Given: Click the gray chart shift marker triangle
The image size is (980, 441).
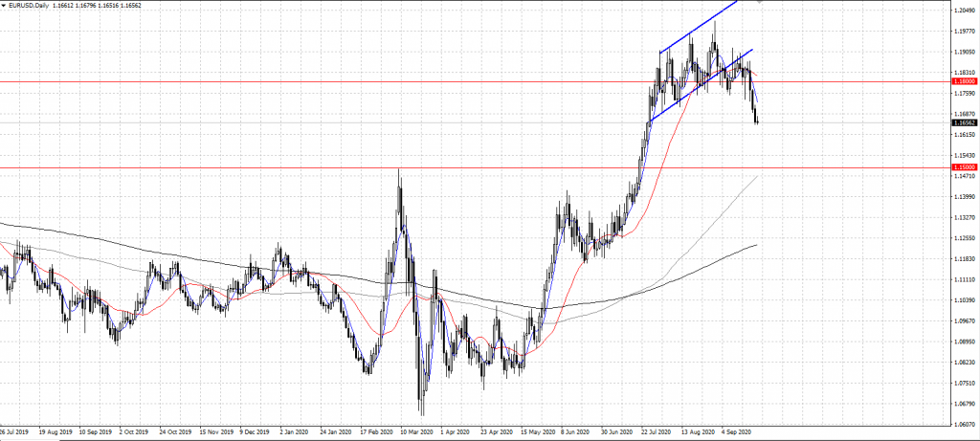Looking at the screenshot, I should (x=761, y=3).
